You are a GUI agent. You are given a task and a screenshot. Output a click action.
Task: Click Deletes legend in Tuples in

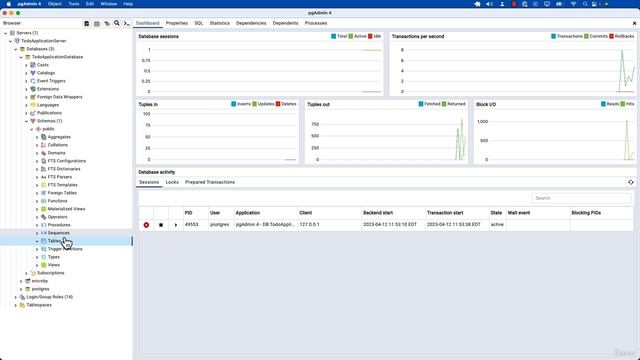(286, 104)
